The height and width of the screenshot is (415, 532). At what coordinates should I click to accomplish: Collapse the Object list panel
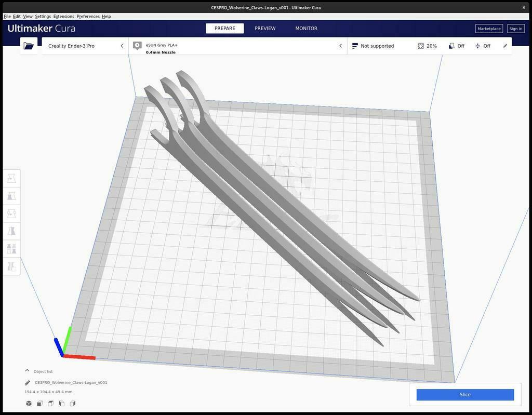[27, 370]
